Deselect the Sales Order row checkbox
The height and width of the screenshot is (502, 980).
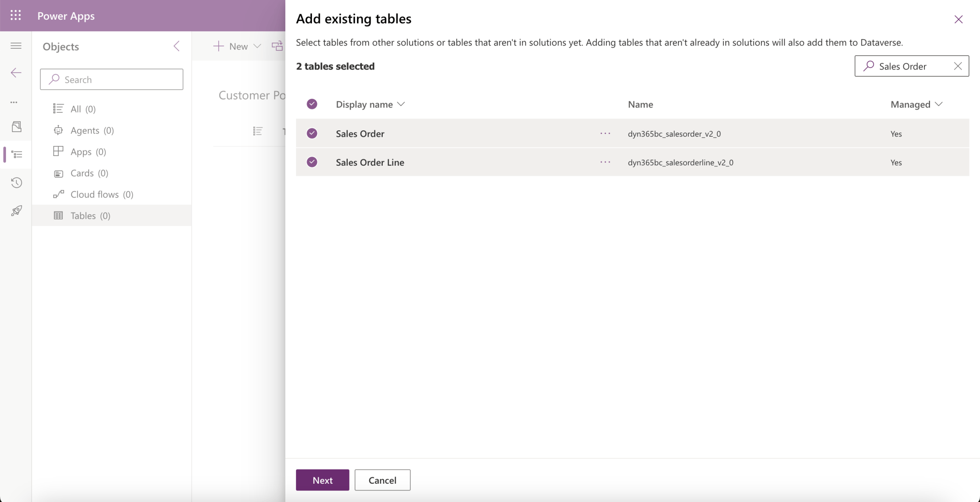pos(312,134)
